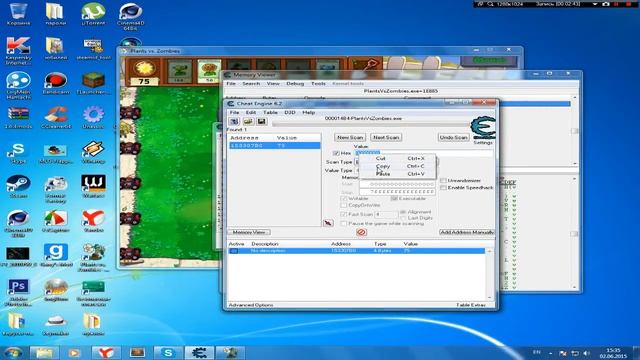Click the New Scan button
Image resolution: width=640 pixels, height=360 pixels.
click(350, 138)
